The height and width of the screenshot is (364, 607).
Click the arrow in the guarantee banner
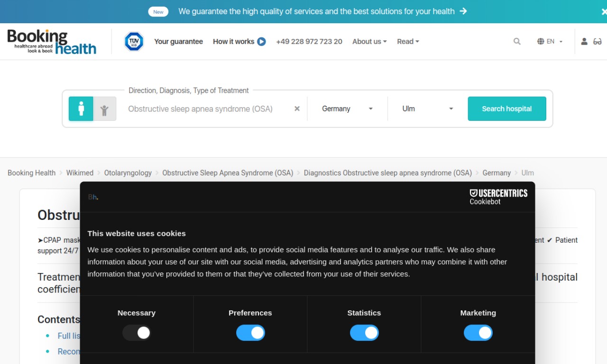pyautogui.click(x=463, y=11)
